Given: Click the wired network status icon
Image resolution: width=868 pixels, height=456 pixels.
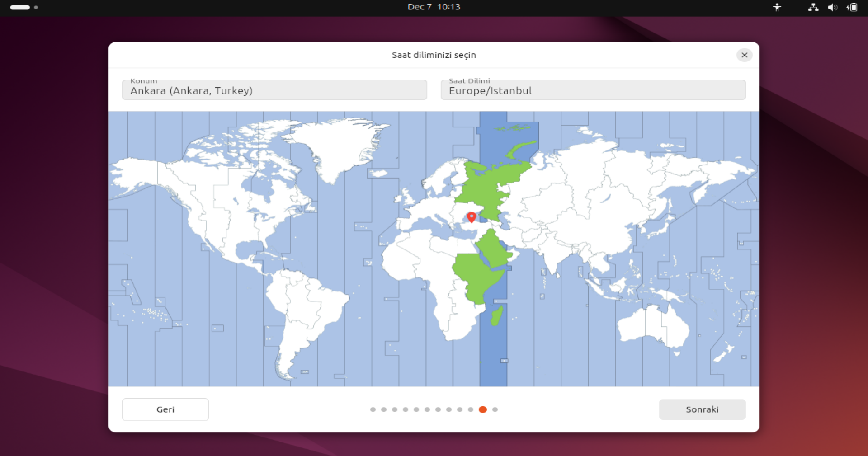Looking at the screenshot, I should 813,7.
